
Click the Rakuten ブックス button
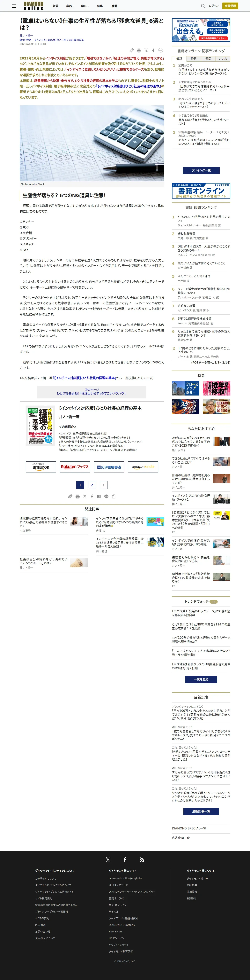pos(75,467)
